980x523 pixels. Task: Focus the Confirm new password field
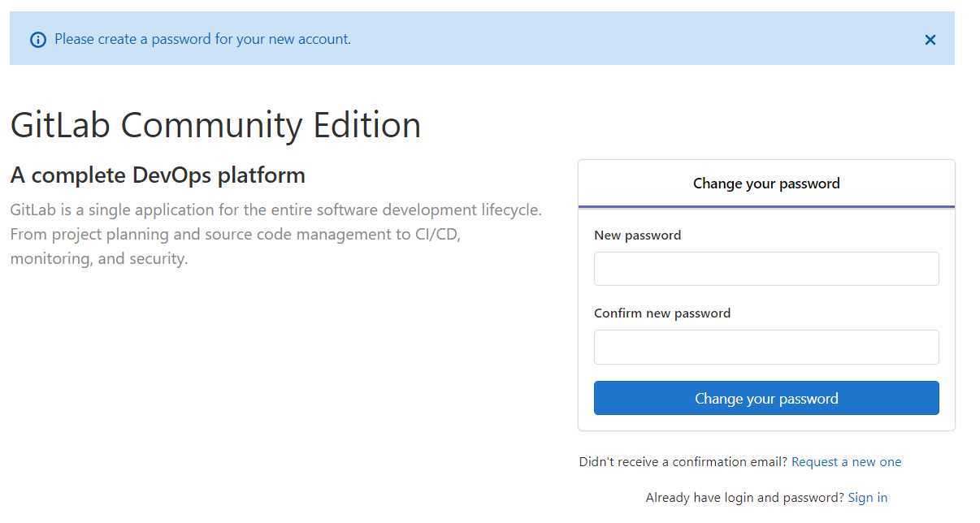click(x=766, y=347)
